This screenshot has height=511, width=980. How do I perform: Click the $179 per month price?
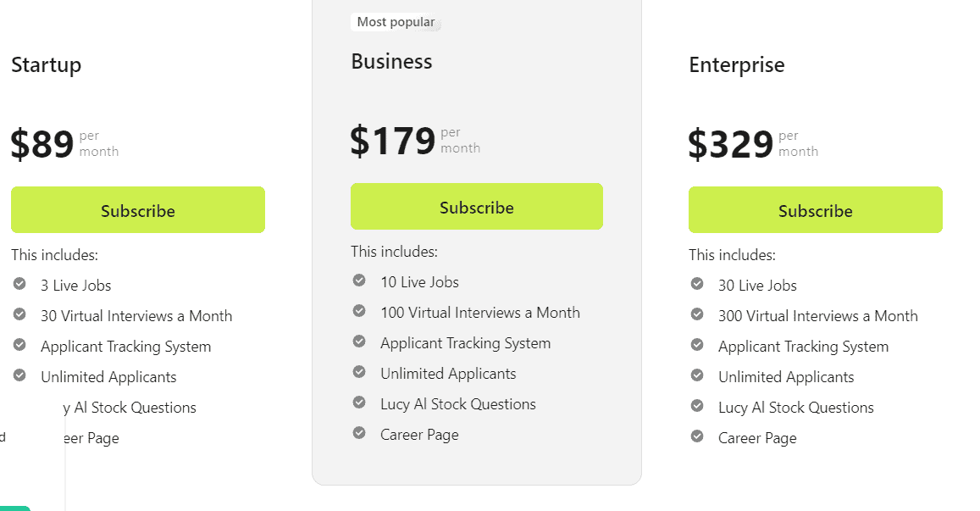tap(393, 142)
